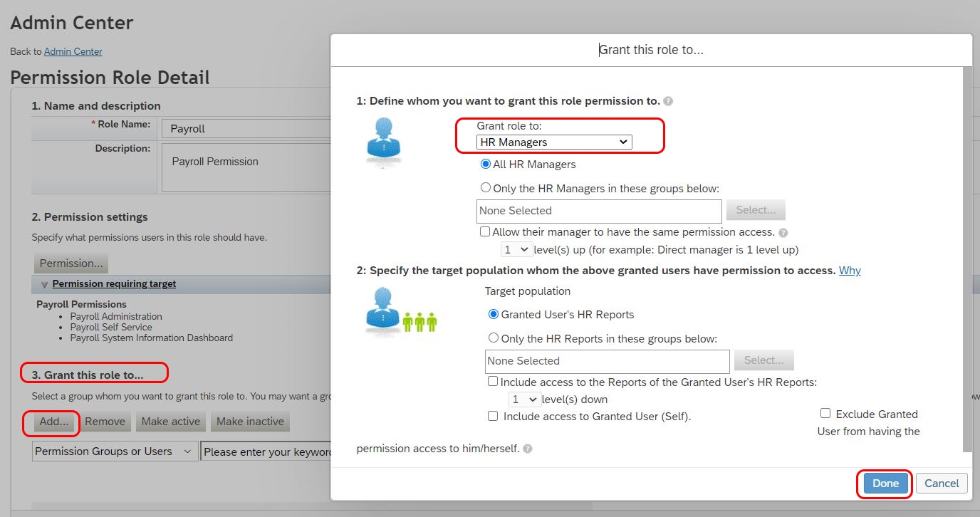Click 'None Selected' field for HR Reports groups
980x517 pixels.
(607, 361)
